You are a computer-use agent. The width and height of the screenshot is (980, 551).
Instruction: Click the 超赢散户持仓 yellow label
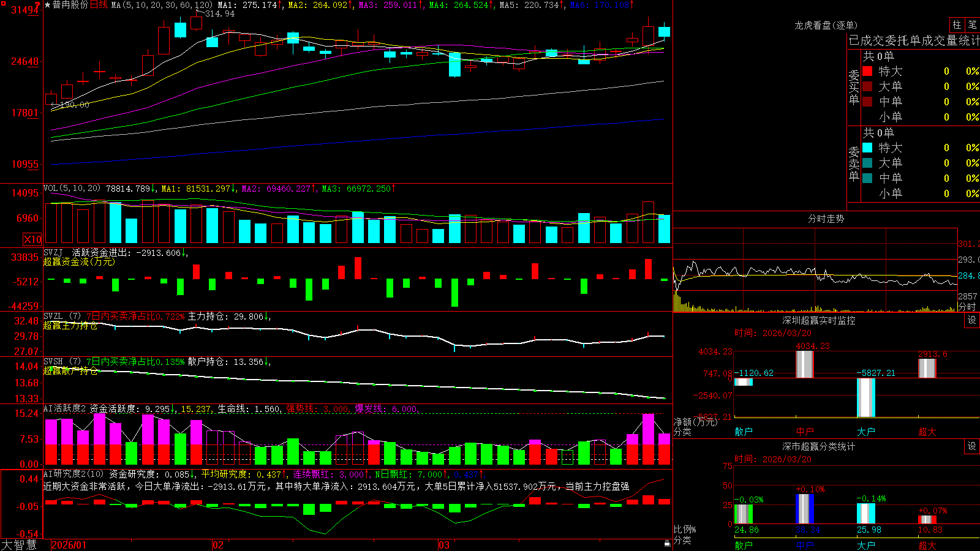(70, 370)
